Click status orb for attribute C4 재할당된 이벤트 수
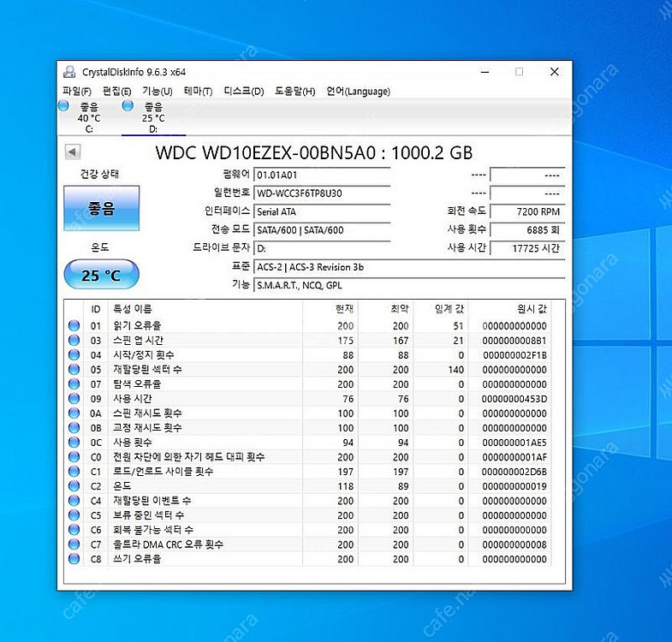672x642 pixels. (x=74, y=500)
